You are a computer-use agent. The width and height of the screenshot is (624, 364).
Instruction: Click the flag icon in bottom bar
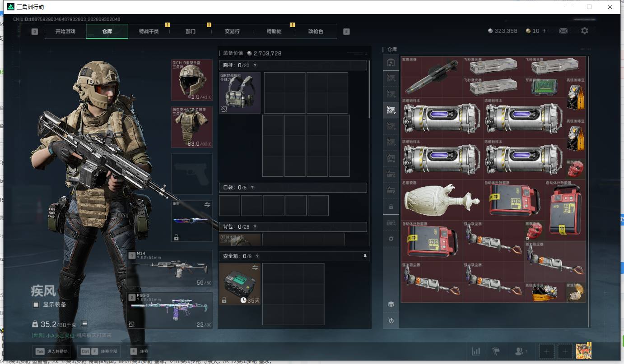click(x=496, y=351)
